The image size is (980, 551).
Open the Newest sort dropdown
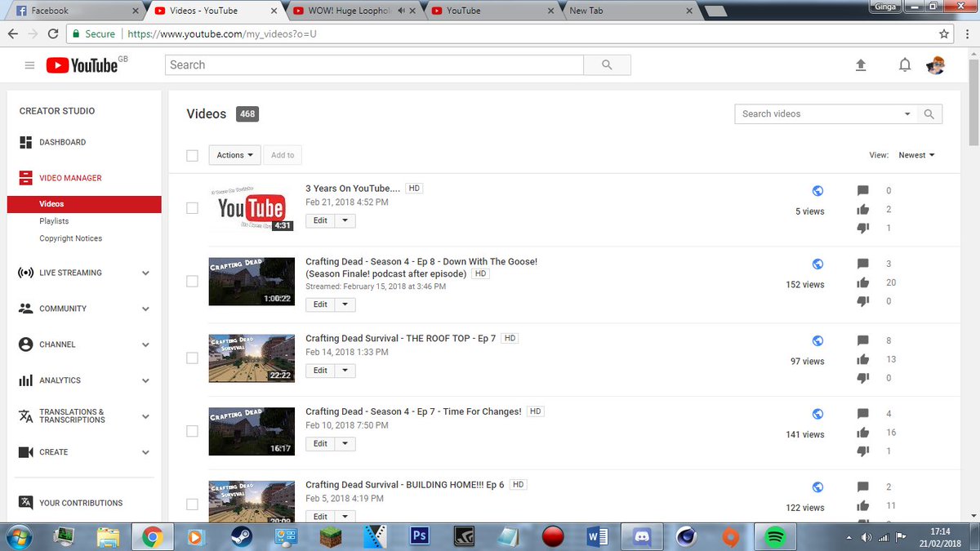[x=916, y=155]
